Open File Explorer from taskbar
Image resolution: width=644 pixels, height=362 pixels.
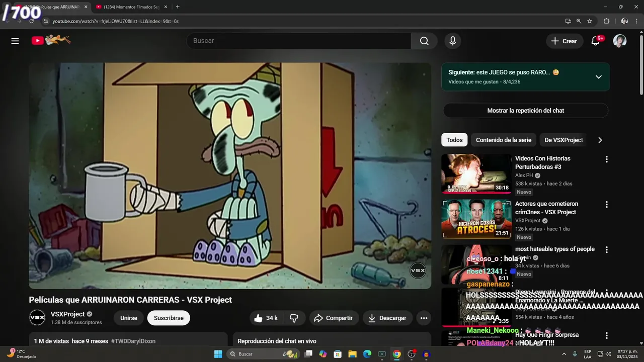[352, 354]
